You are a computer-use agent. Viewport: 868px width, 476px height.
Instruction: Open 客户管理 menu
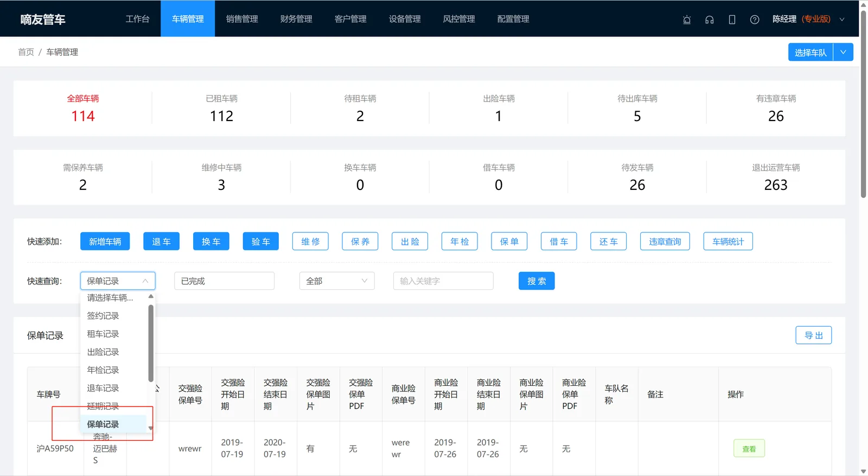(350, 18)
